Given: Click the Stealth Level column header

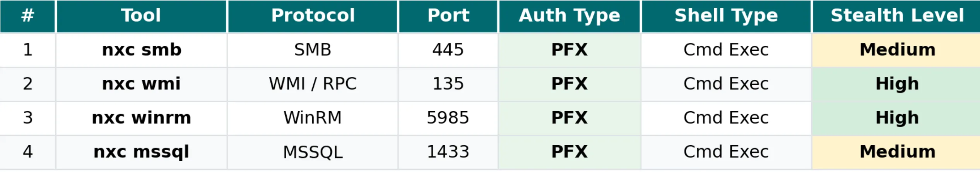Looking at the screenshot, I should tap(897, 16).
